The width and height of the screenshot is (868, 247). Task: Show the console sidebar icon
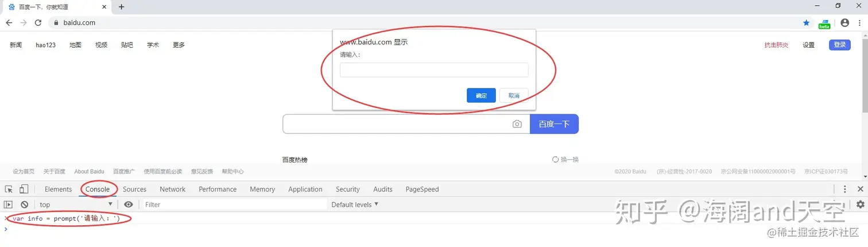tap(8, 204)
